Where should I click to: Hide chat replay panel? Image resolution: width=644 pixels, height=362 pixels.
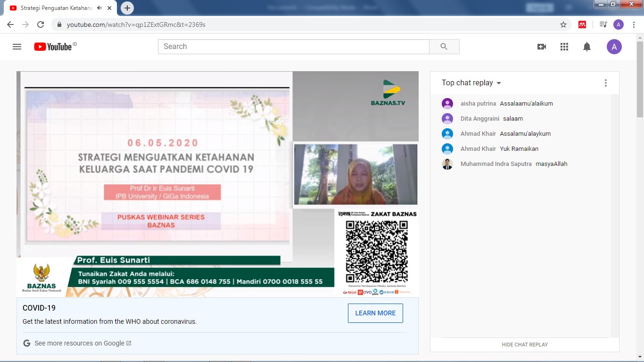(x=525, y=345)
